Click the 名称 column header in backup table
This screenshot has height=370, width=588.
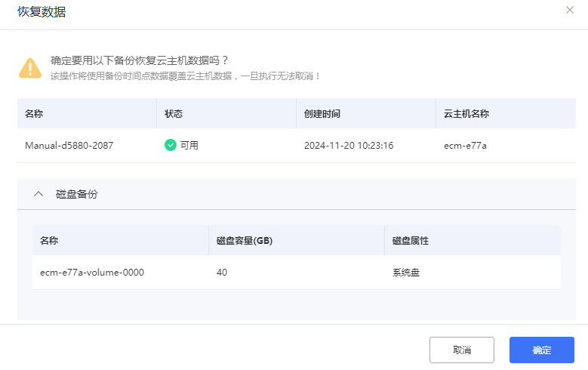34,114
